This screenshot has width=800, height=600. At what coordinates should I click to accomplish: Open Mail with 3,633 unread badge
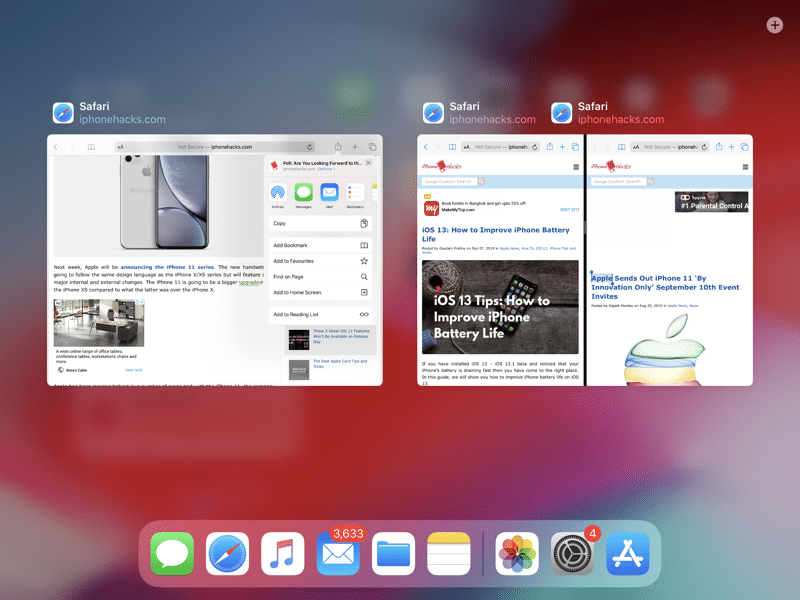pyautogui.click(x=338, y=553)
